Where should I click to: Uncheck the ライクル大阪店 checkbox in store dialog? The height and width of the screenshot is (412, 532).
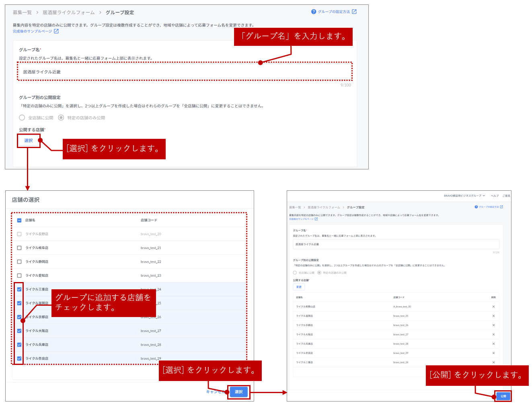click(19, 331)
